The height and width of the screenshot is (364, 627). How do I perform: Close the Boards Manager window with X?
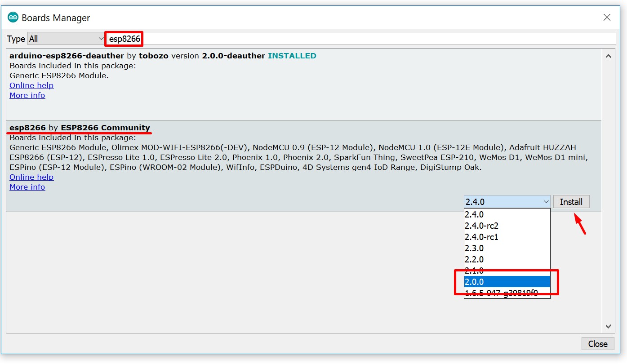click(x=607, y=18)
